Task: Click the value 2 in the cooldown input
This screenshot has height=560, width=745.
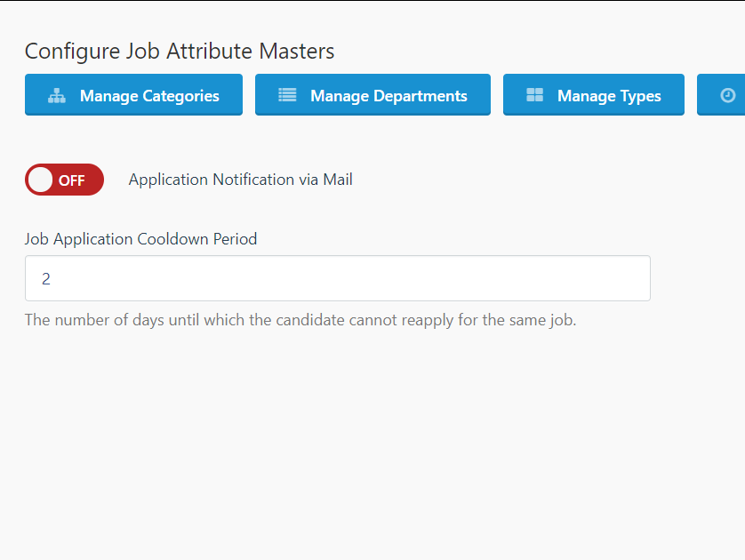Action: pos(45,279)
